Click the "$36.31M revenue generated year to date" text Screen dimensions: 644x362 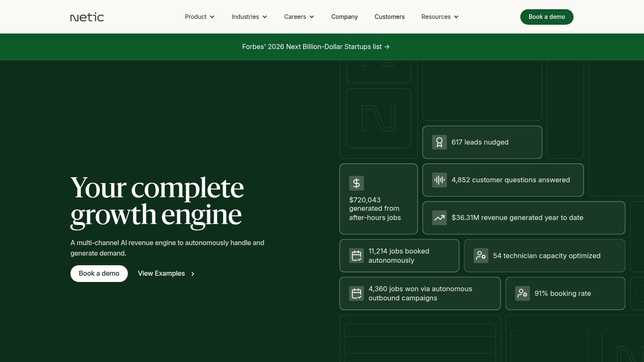pyautogui.click(x=517, y=218)
